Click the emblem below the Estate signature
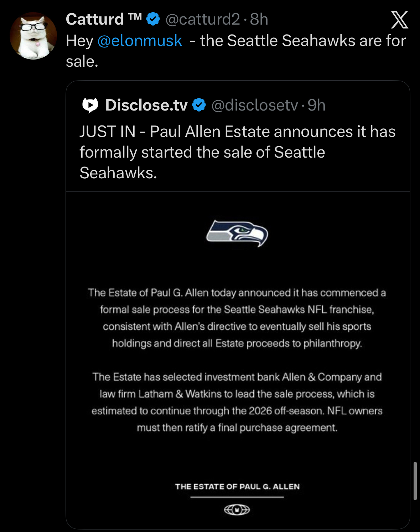Image resolution: width=420 pixels, height=532 pixels. click(237, 510)
